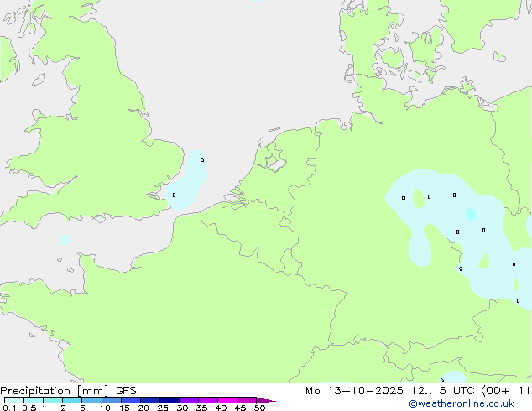
Task: Pick the 2–5 mm legend swatch
Action: (72, 400)
